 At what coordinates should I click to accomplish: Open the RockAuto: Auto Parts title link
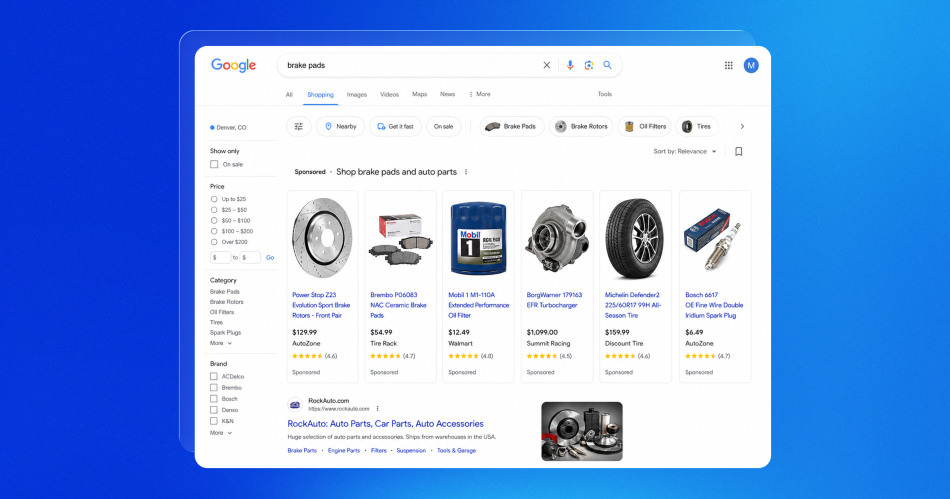385,424
